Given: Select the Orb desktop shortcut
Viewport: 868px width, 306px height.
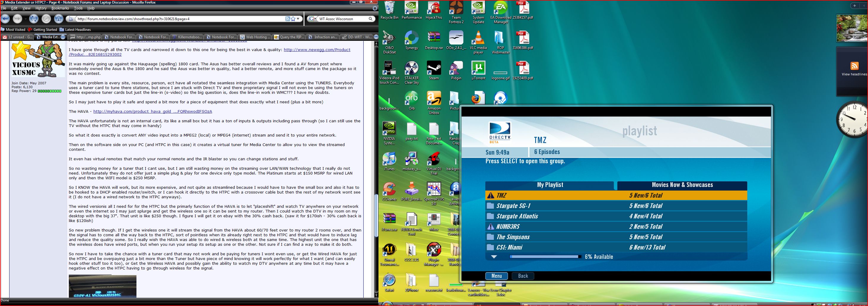Looking at the screenshot, I should click(411, 101).
